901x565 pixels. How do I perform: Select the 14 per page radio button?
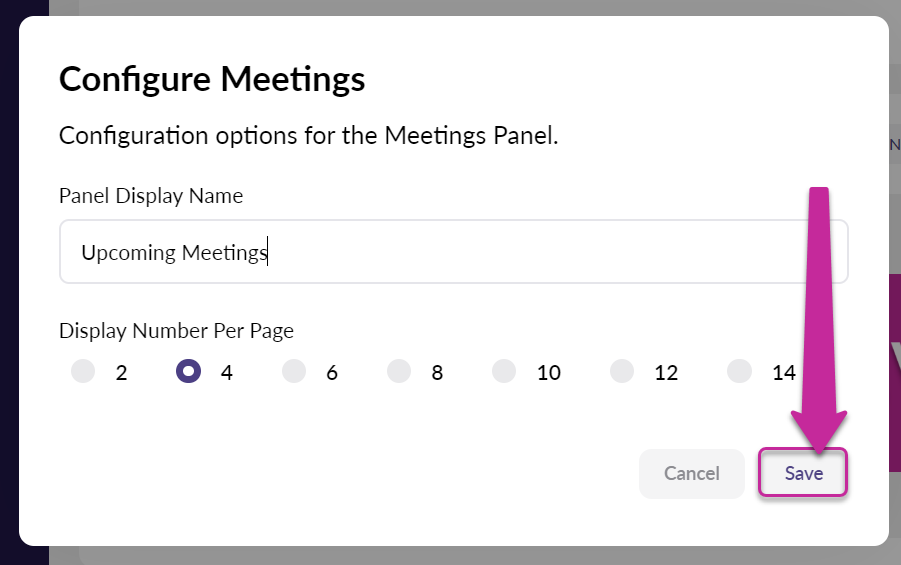click(740, 372)
